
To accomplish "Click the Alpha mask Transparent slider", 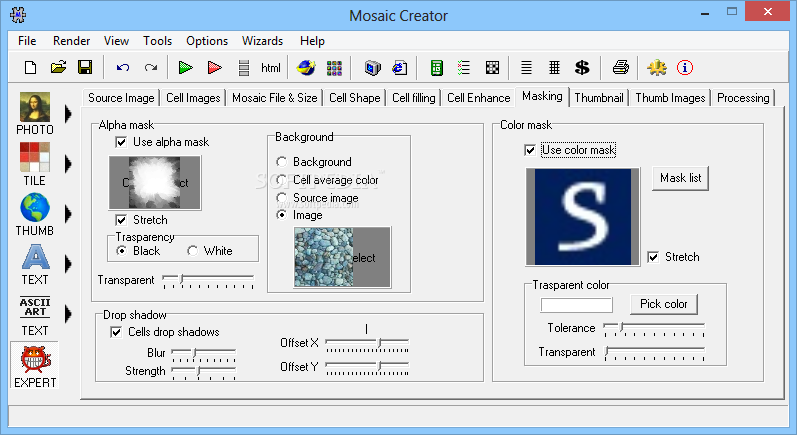I will pyautogui.click(x=208, y=281).
